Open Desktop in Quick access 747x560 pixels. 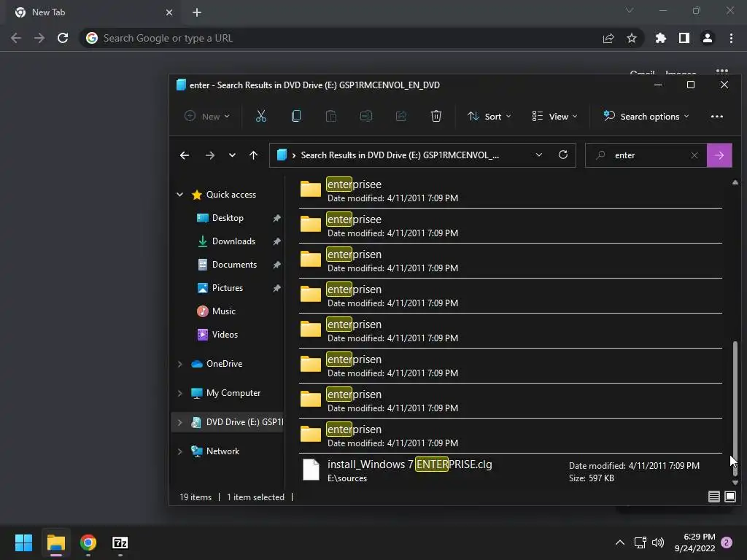pos(228,217)
